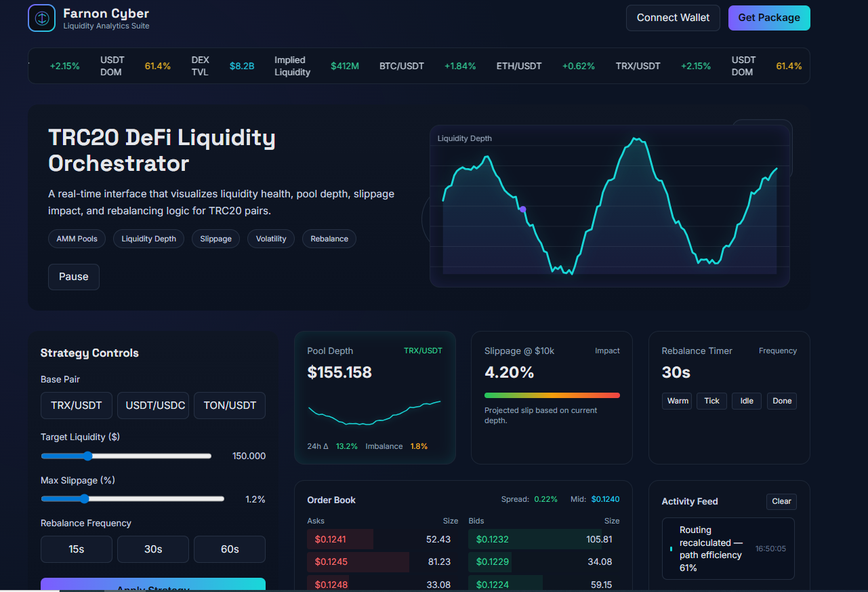This screenshot has width=868, height=592.
Task: Click the Max Slippage slider handle
Action: coord(84,499)
